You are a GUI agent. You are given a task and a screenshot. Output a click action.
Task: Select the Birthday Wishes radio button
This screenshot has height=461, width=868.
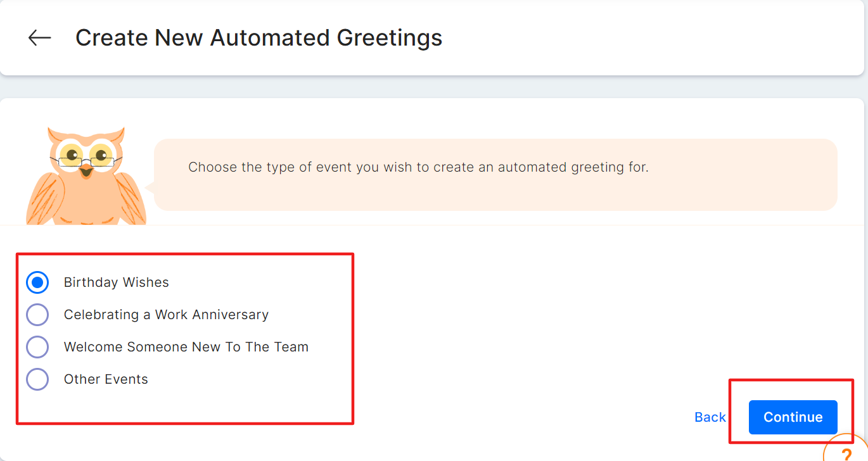tap(37, 282)
